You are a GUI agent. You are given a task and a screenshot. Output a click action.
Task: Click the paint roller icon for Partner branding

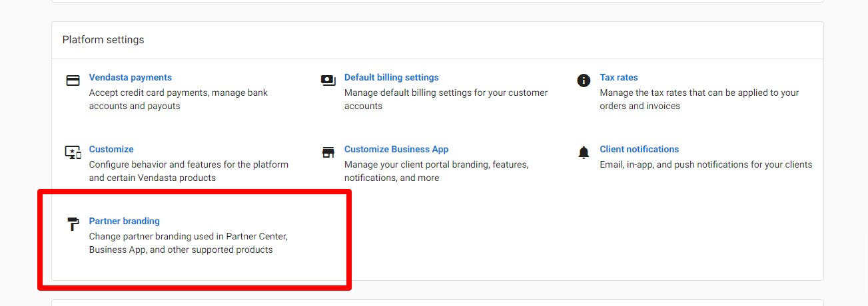(73, 224)
